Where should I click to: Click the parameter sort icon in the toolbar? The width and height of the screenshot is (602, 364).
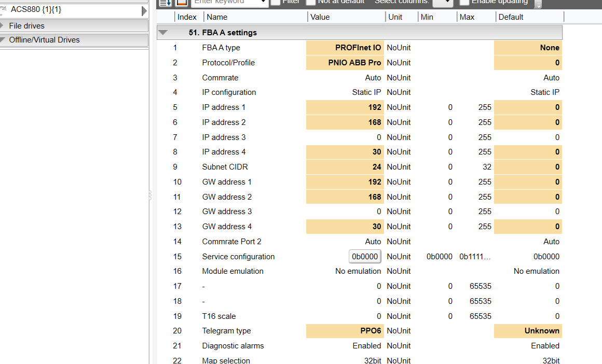coord(165,3)
